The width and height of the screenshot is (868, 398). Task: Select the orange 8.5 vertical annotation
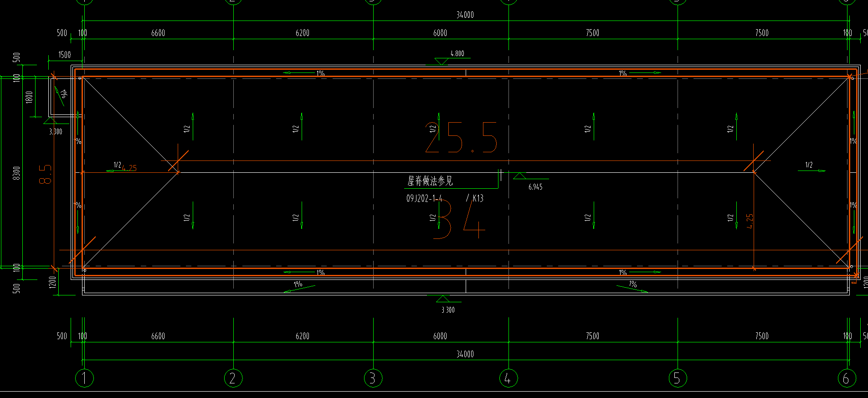pyautogui.click(x=46, y=174)
